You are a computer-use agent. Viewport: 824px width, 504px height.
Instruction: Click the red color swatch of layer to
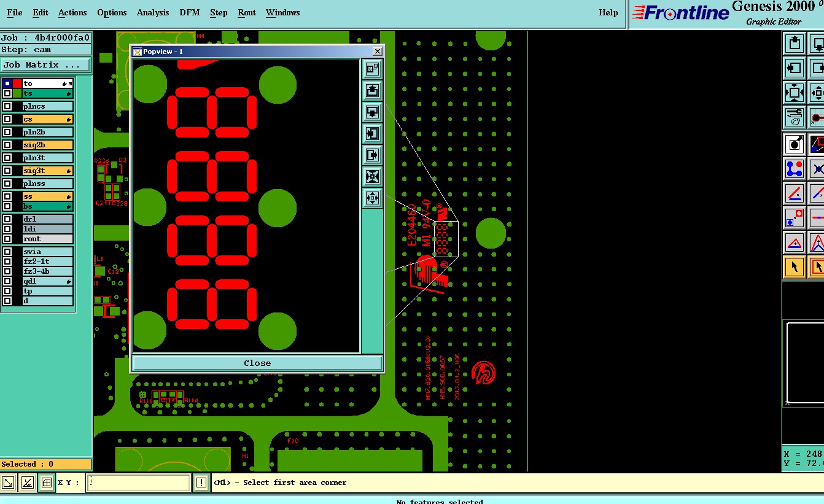pyautogui.click(x=17, y=83)
